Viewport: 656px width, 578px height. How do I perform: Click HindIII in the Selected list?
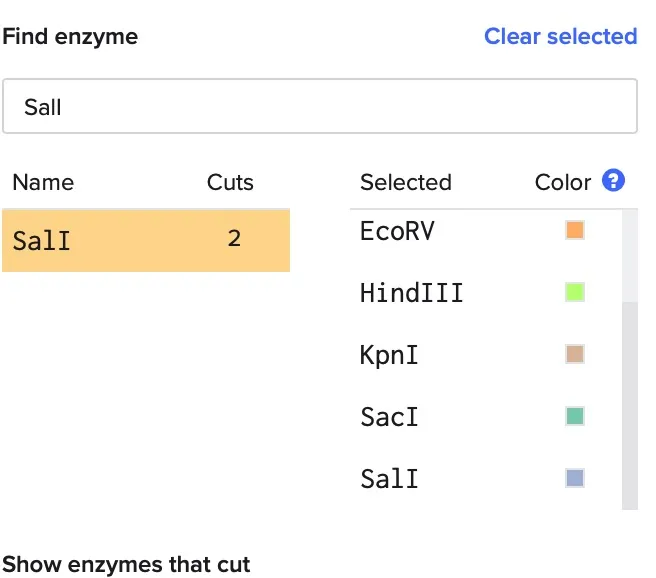pyautogui.click(x=411, y=294)
